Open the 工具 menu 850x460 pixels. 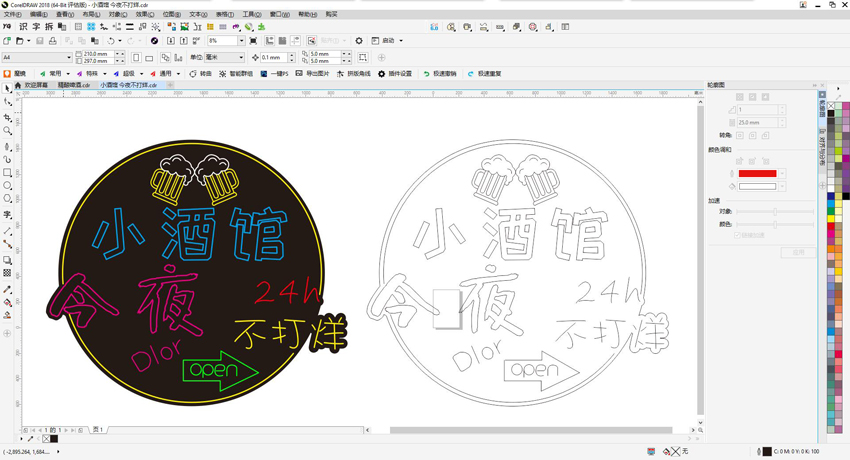tap(252, 15)
